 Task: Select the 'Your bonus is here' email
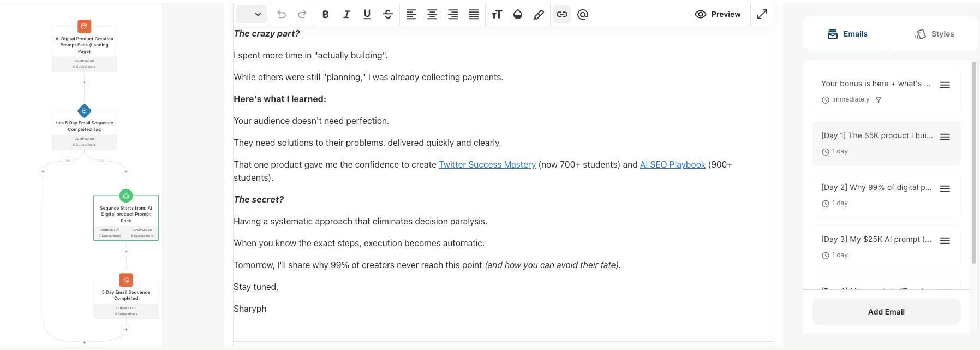(886, 91)
